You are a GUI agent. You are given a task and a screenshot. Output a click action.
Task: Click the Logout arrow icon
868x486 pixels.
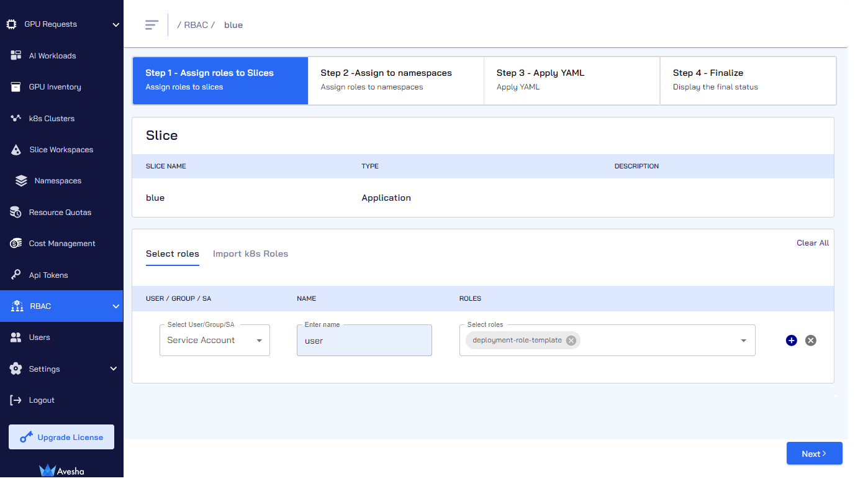(16, 400)
